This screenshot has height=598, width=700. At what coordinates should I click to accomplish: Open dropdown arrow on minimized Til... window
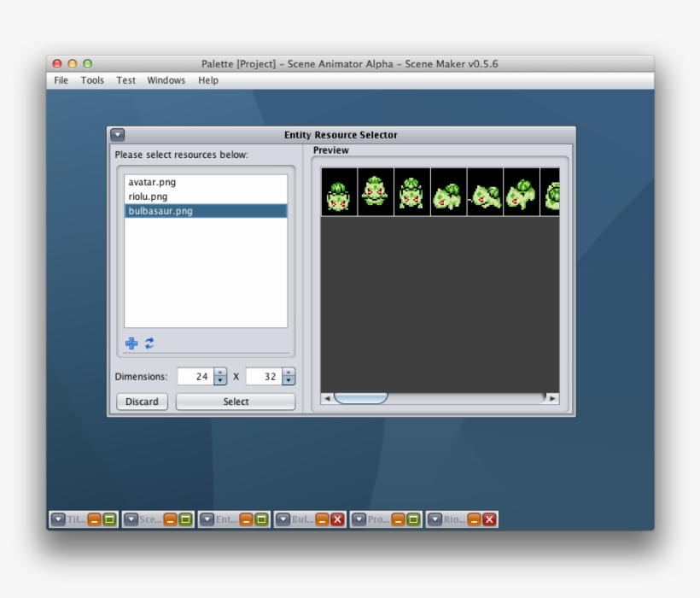57,519
